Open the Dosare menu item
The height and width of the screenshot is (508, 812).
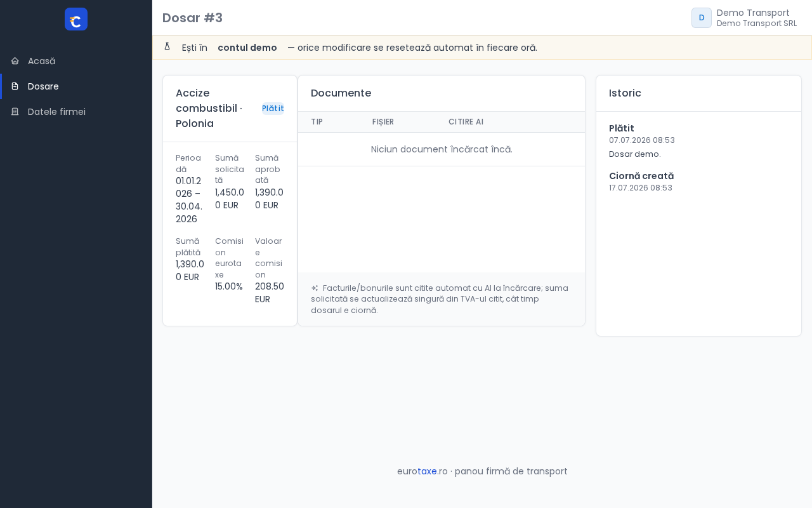pos(76,86)
